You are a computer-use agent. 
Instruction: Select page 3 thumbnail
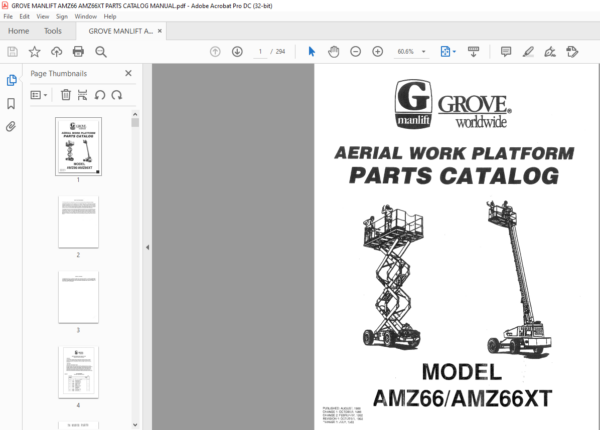78,297
